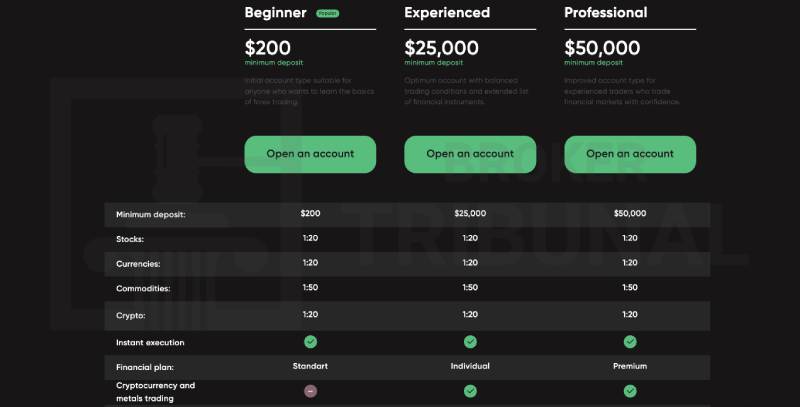The width and height of the screenshot is (800, 407).
Task: Click Experienced instant execution green checkmark
Action: point(470,342)
